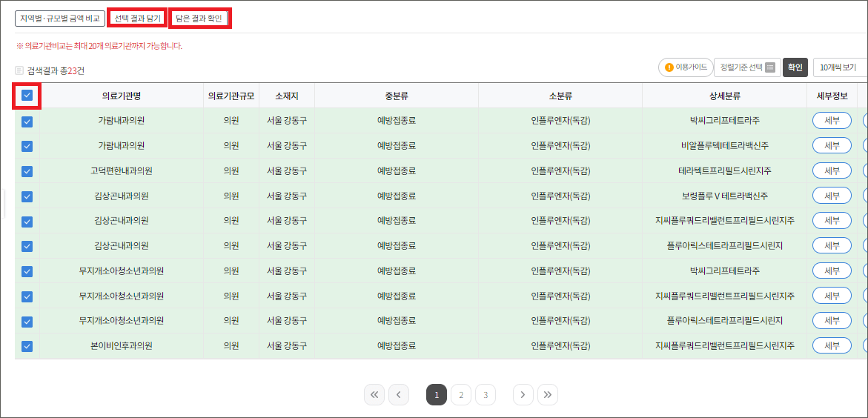Click the 중분류 column header
The width and height of the screenshot is (868, 418).
tap(397, 96)
